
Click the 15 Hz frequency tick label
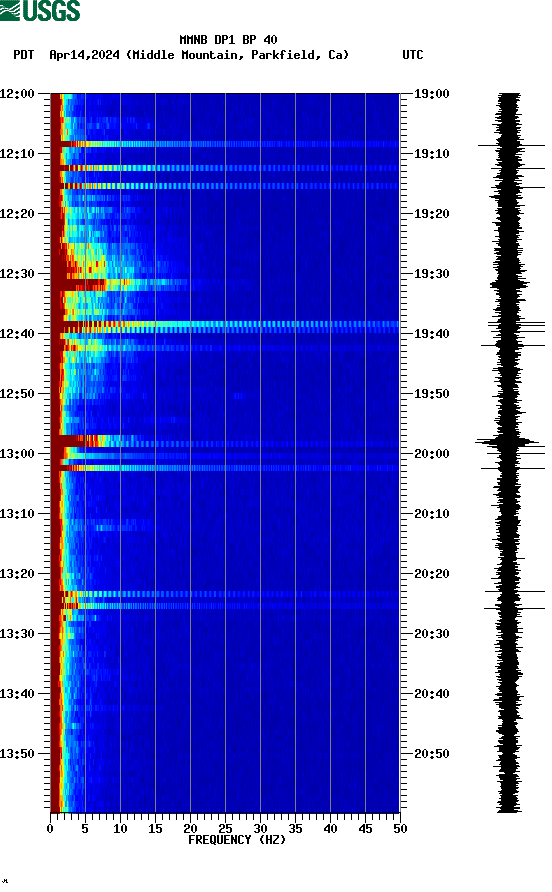(155, 828)
